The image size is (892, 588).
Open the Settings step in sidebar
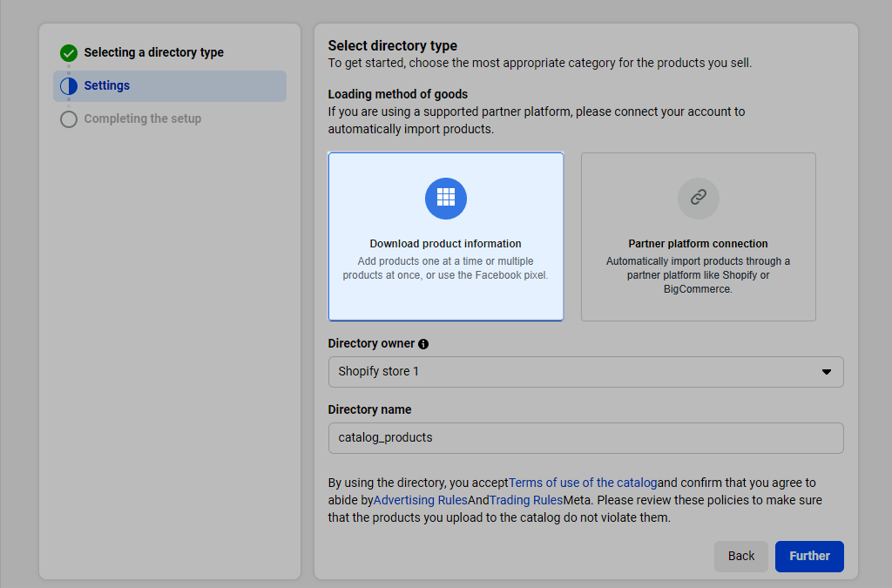click(x=107, y=86)
